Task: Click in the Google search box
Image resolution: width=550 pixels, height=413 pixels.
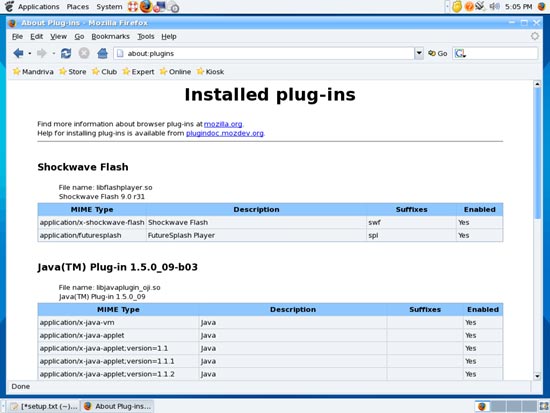Action: tap(502, 53)
